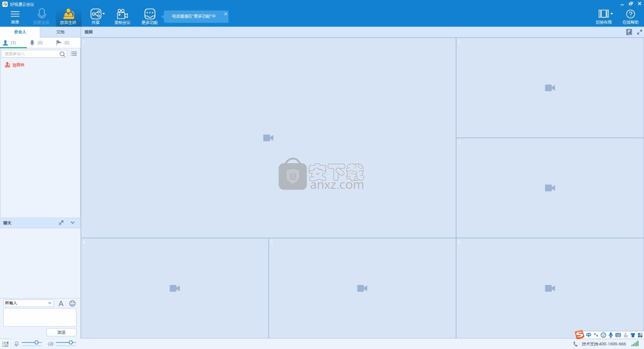
Task: Select video pane 1 camera icon
Action: tap(268, 138)
